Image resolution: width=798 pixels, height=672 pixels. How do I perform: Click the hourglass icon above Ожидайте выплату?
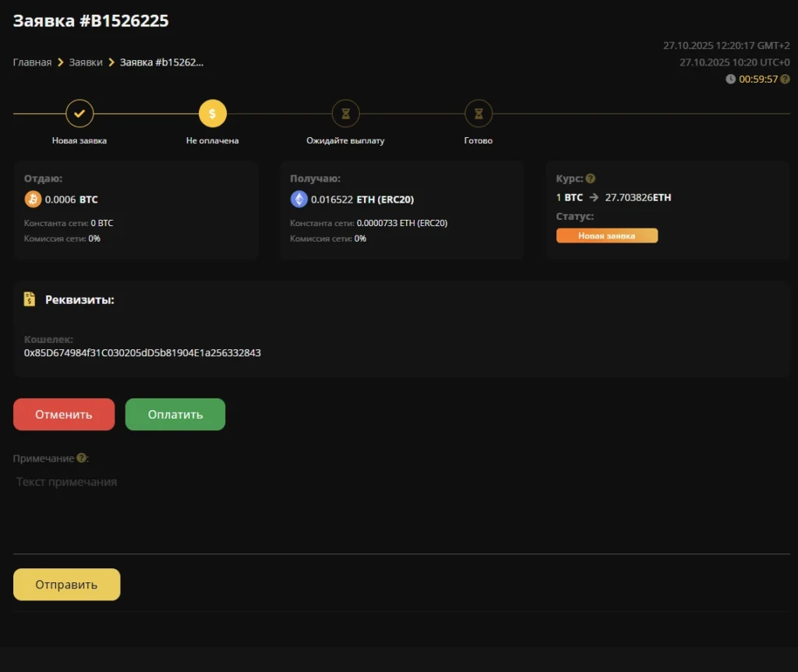tap(345, 114)
